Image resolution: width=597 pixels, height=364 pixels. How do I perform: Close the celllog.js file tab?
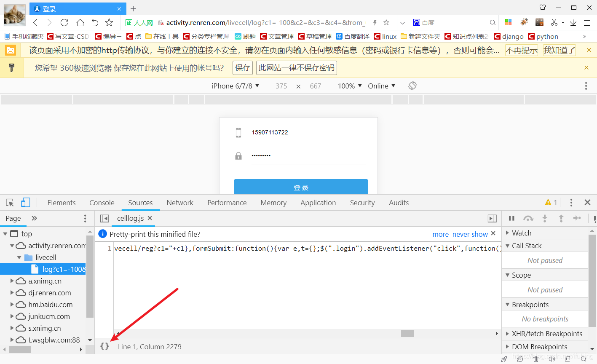tap(150, 218)
